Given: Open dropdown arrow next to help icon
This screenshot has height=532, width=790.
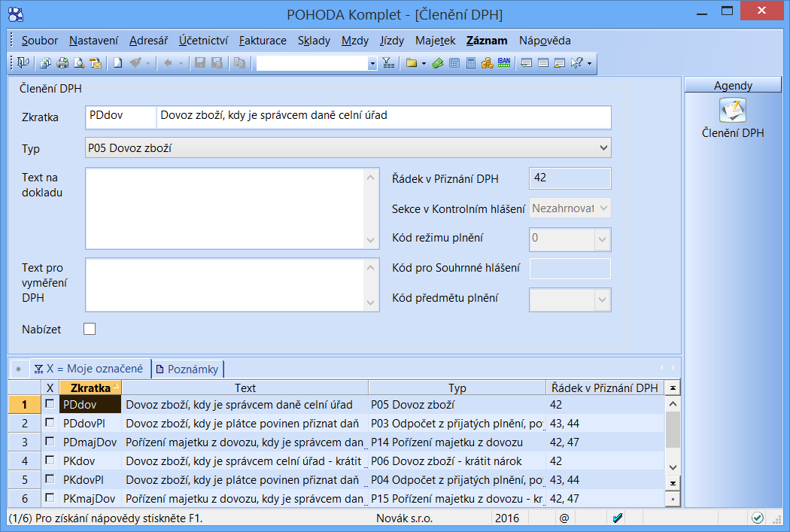Looking at the screenshot, I should [589, 63].
